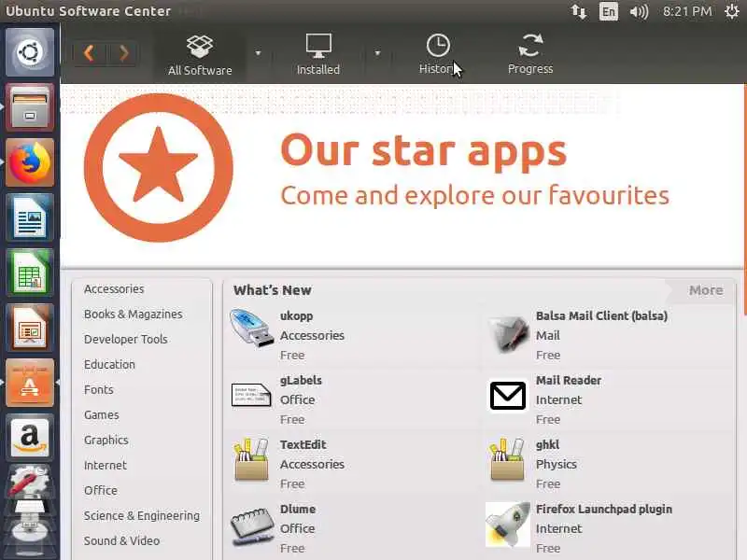Go forward with the right arrow button
The height and width of the screenshot is (560, 747).
(124, 53)
